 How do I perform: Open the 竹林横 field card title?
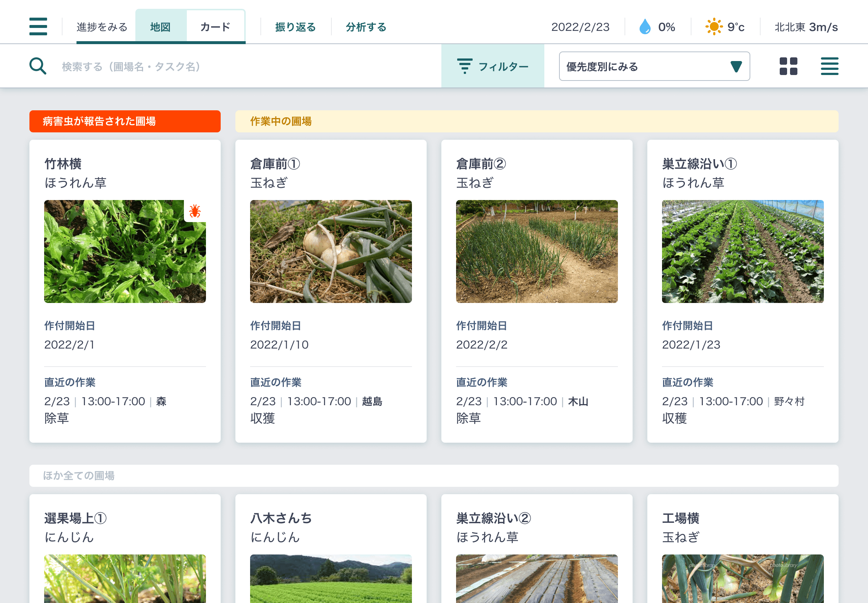point(63,164)
